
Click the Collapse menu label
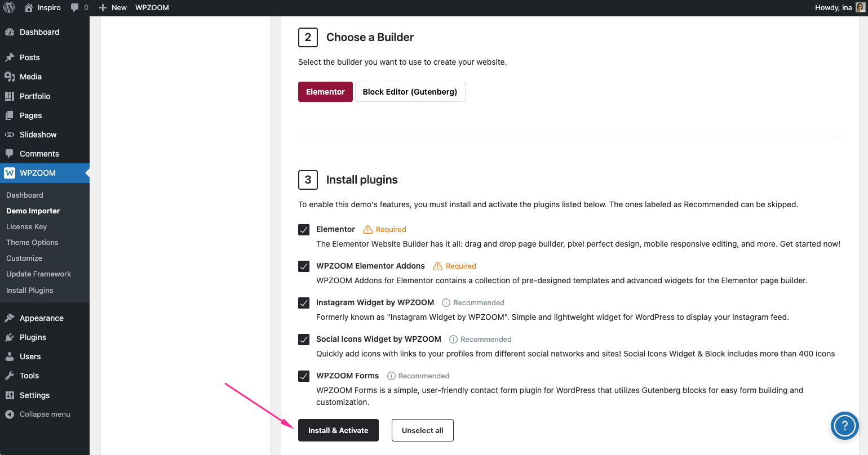[x=45, y=414]
